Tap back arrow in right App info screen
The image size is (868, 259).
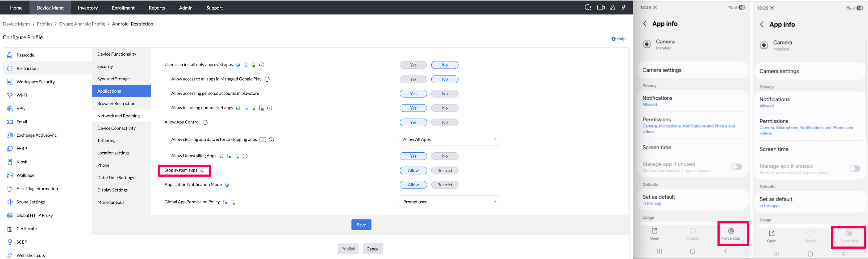(x=762, y=24)
